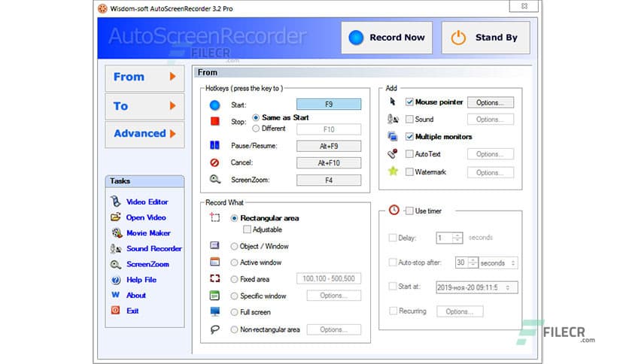This screenshot has height=364, width=629.
Task: Click the Pause/Resume Alt+F9 hotkey field
Action: pyautogui.click(x=329, y=147)
